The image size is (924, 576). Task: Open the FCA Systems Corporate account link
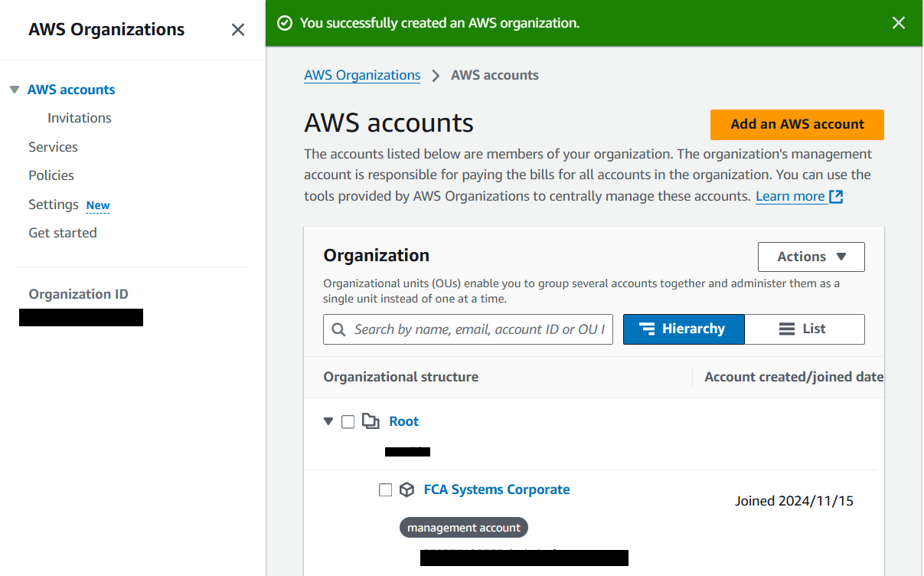[497, 489]
